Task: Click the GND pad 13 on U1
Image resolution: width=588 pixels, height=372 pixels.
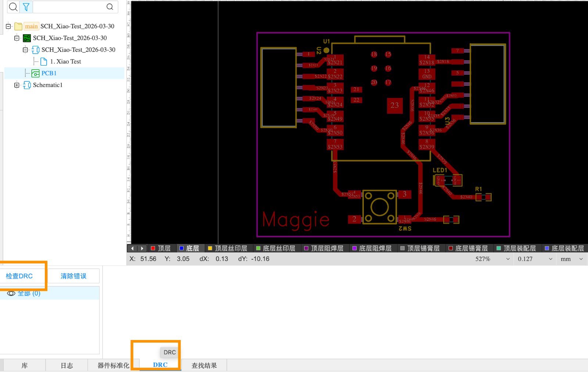Action: [x=427, y=74]
